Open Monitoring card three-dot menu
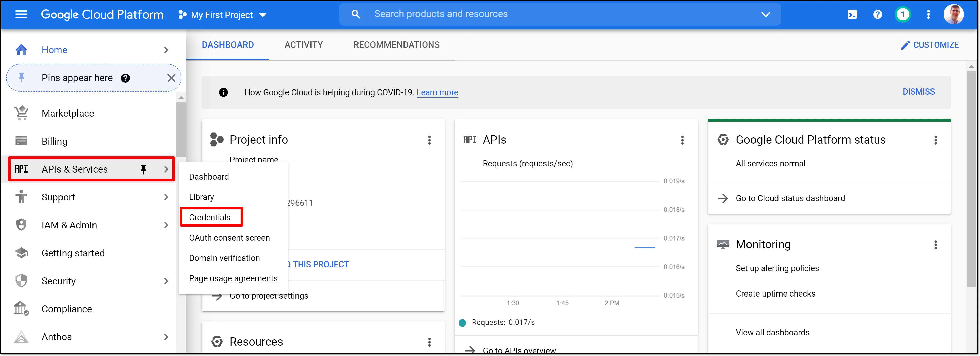Viewport: 980px width, 356px height. pyautogui.click(x=935, y=244)
